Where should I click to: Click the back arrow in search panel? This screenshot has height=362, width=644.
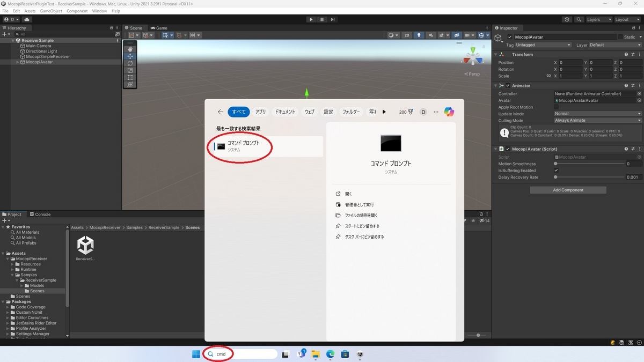221,112
